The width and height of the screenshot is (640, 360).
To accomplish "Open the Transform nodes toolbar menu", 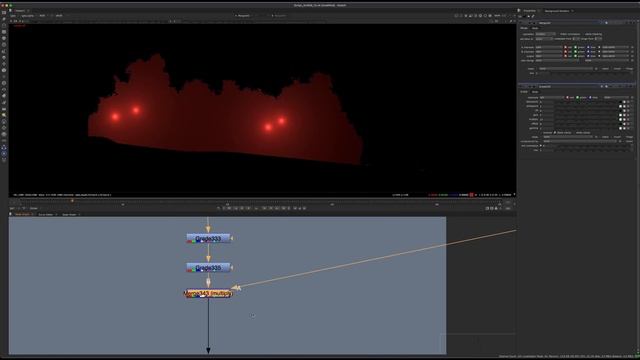I will pos(4,64).
